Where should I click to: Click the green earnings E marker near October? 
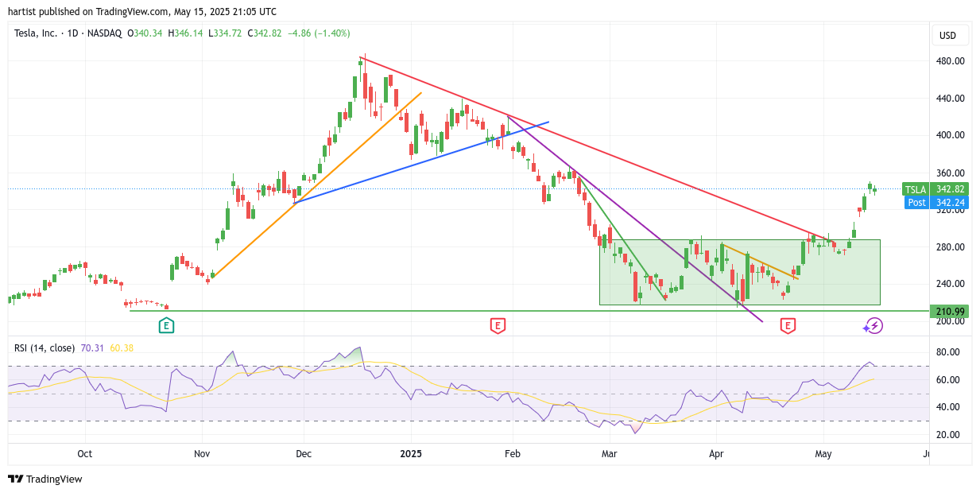click(166, 325)
